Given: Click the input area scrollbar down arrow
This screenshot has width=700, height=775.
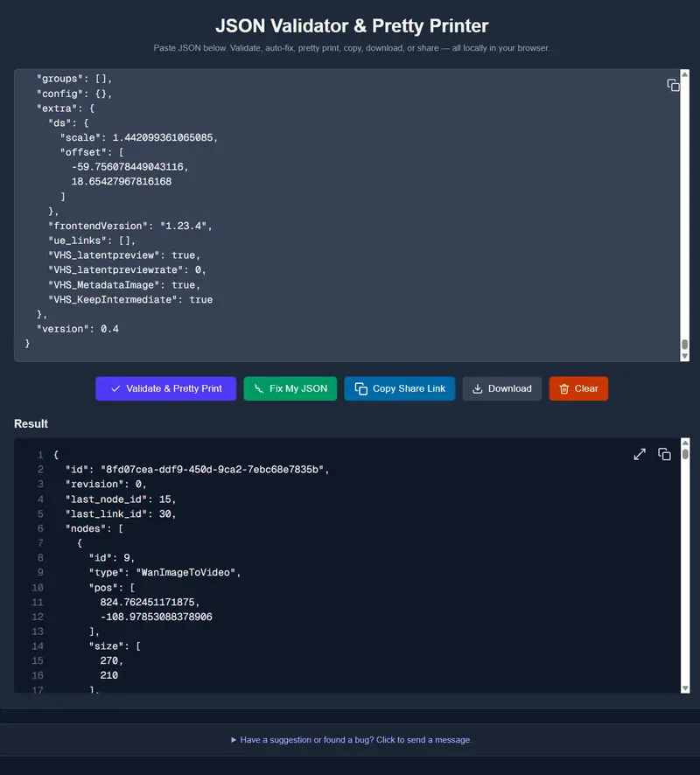Looking at the screenshot, I should click(x=684, y=356).
